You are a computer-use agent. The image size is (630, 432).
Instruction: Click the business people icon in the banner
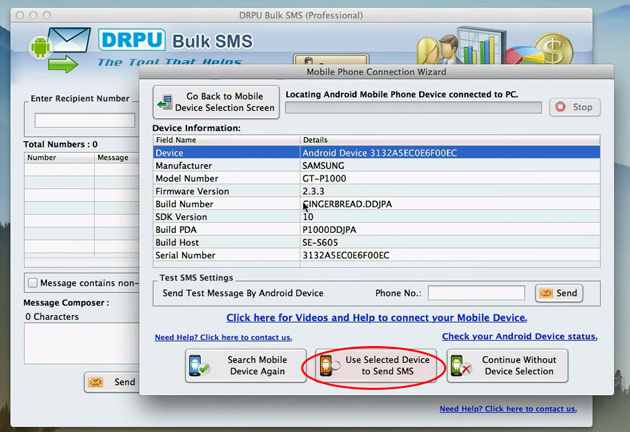pos(438,51)
